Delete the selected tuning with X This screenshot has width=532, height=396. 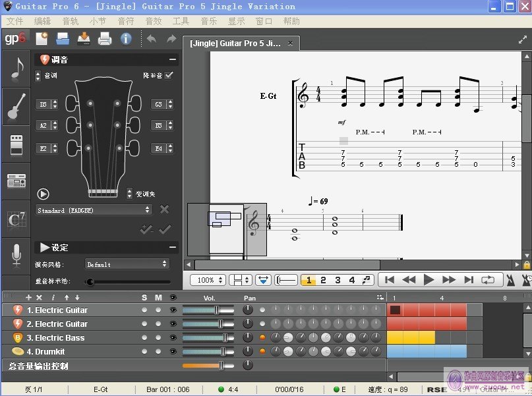pyautogui.click(x=165, y=209)
